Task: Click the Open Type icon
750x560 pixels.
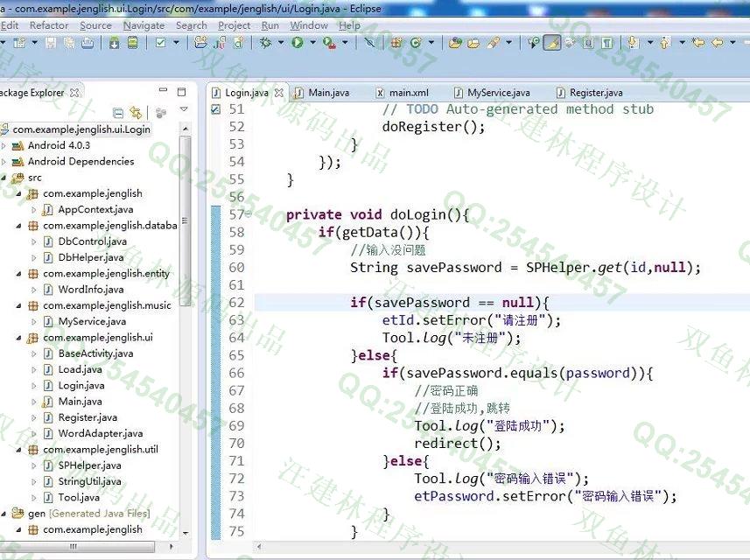Action: 455,43
